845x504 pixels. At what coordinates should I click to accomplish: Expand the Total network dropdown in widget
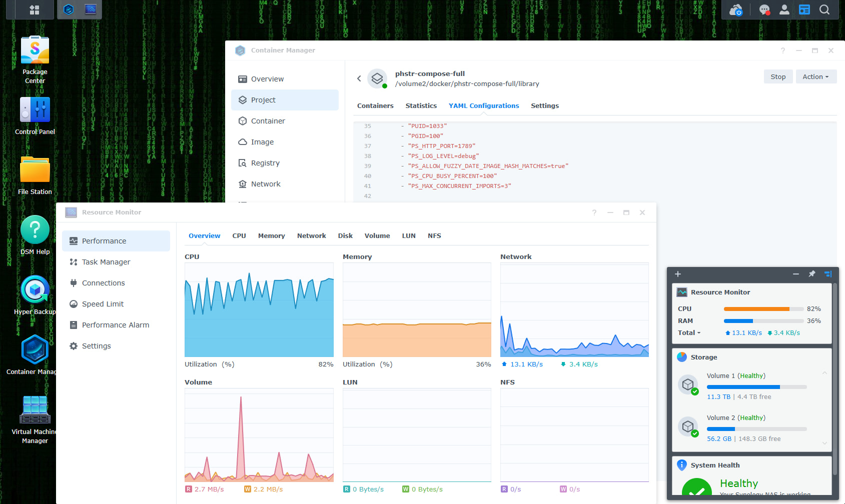(689, 333)
